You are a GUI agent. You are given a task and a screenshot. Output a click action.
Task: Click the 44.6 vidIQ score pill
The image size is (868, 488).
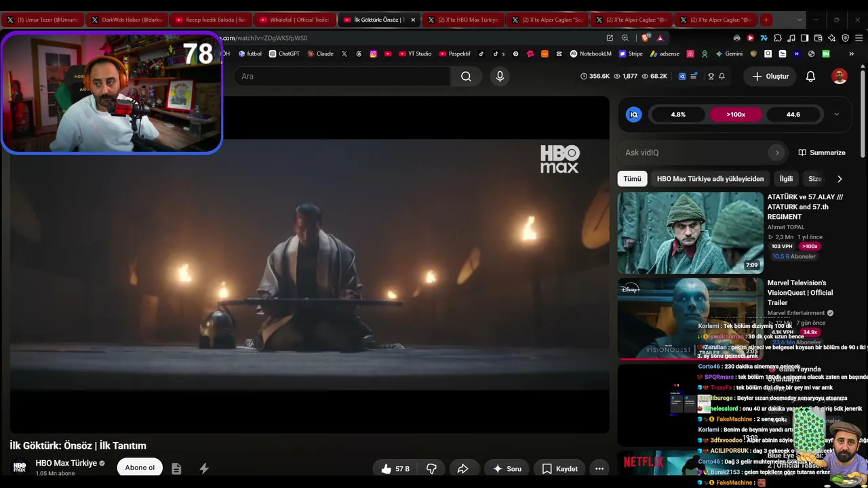coord(793,115)
